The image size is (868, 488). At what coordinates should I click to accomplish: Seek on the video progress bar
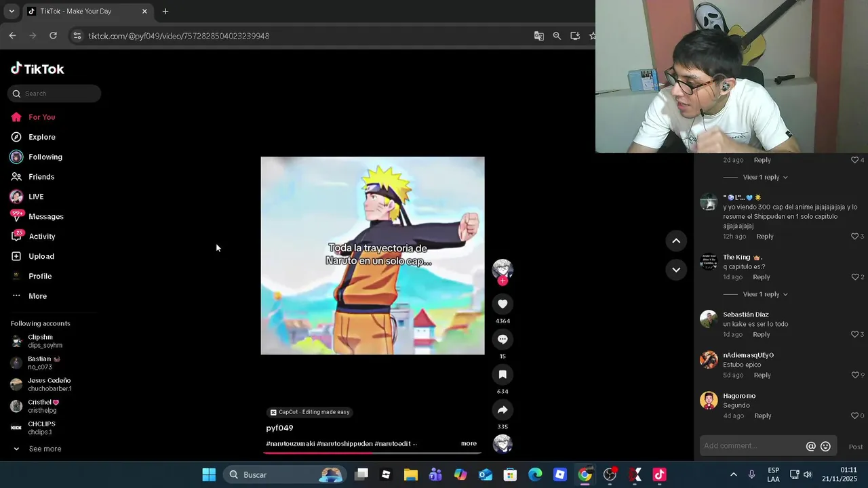(372, 453)
